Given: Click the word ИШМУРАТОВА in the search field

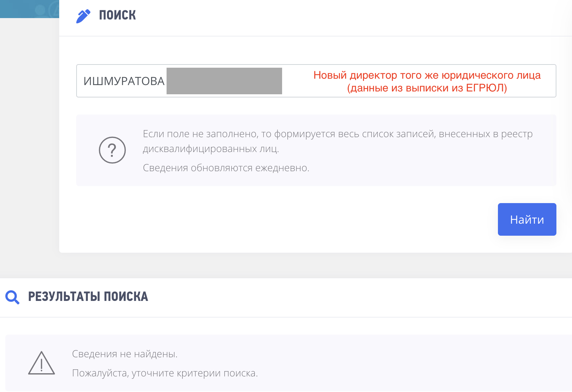Looking at the screenshot, I should pos(124,81).
